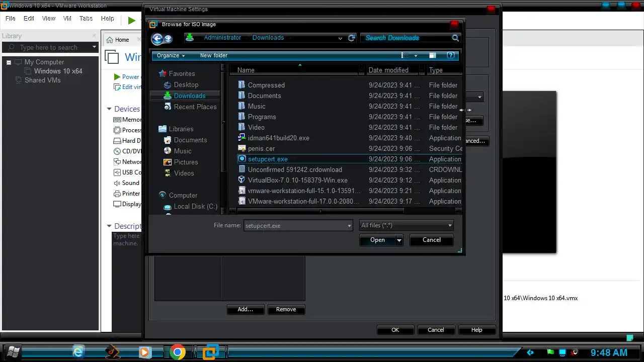Select the setupcert.exe file icon
644x362 pixels.
point(242,159)
